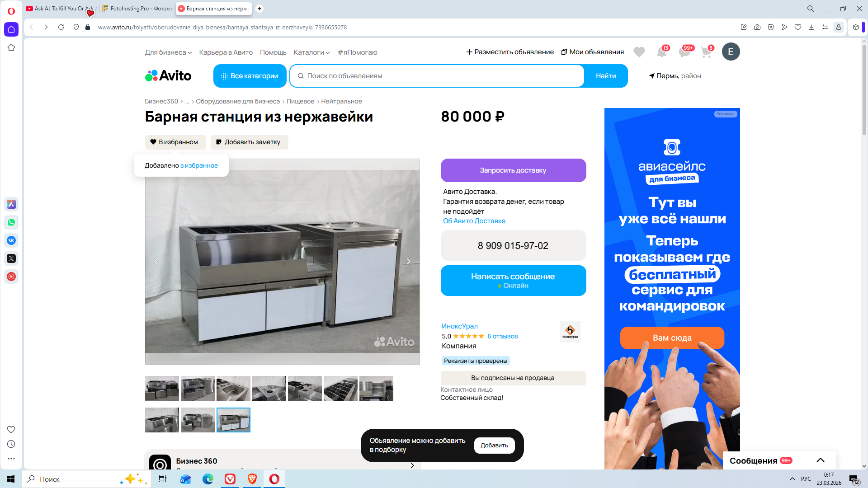Open the shopping cart icon
This screenshot has height=488, width=868.
coord(706,52)
